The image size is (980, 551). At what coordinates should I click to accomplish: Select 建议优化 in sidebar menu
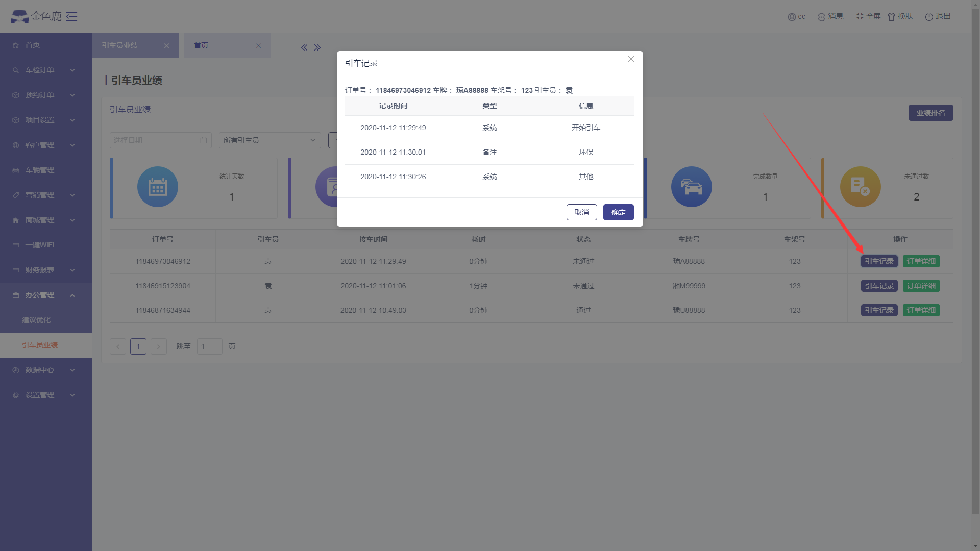pos(36,320)
